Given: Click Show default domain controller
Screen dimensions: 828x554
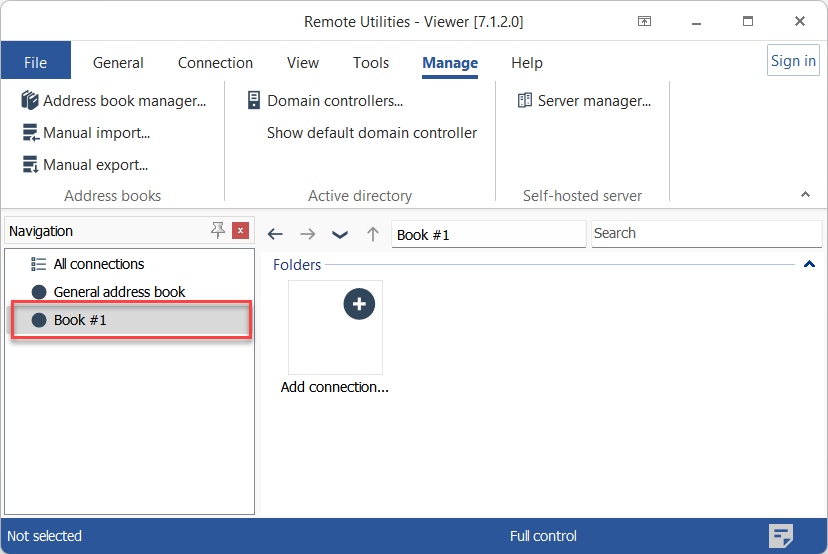Looking at the screenshot, I should tap(372, 133).
